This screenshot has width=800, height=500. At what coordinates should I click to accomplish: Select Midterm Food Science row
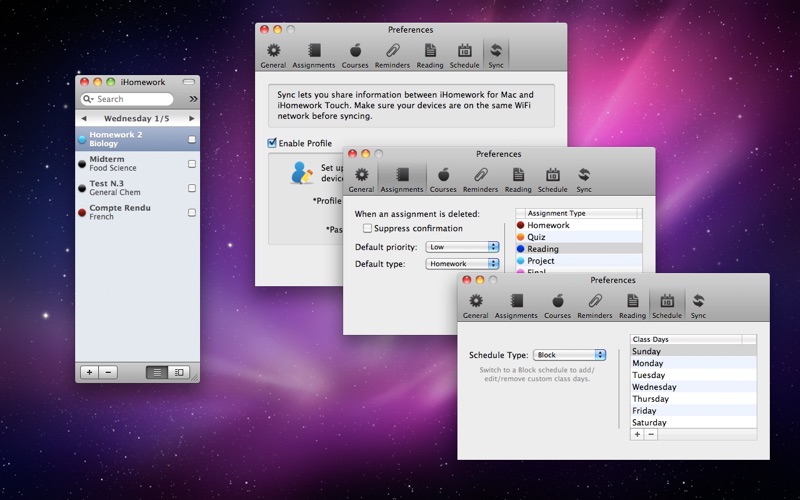(x=137, y=163)
